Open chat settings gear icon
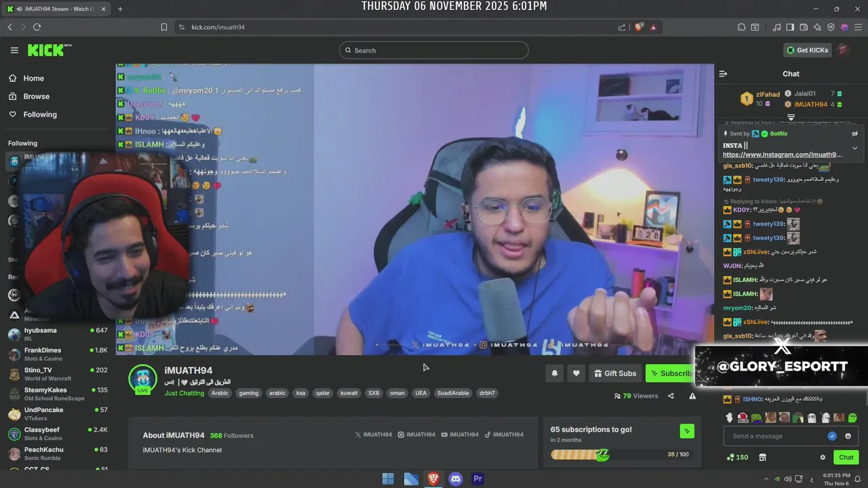The height and width of the screenshot is (488, 868). [x=823, y=457]
